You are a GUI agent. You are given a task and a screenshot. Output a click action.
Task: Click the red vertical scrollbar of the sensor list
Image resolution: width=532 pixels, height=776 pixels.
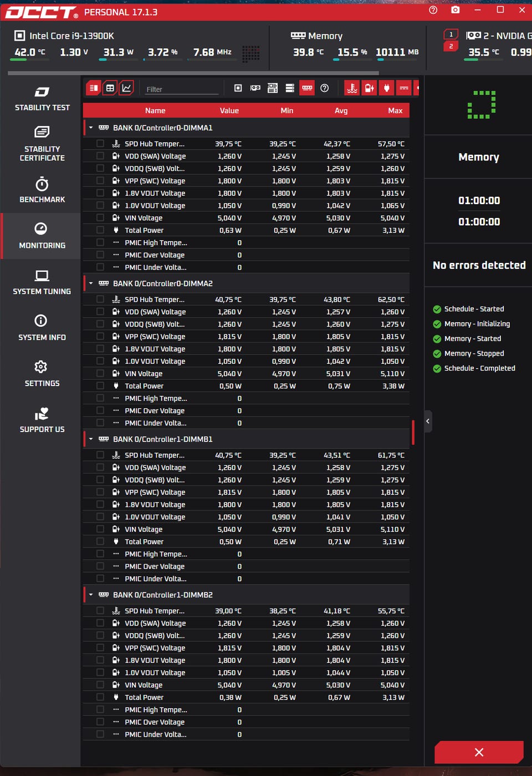pyautogui.click(x=413, y=432)
